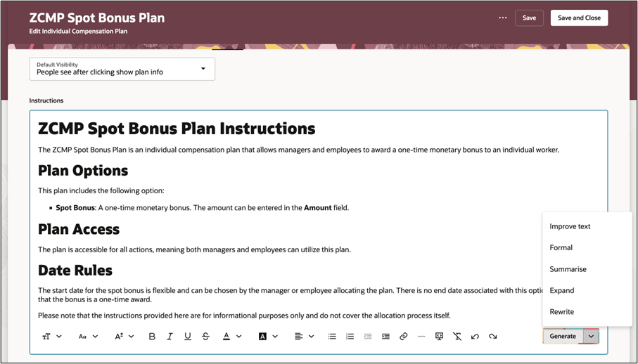Open the text alignment dropdown

coord(304,337)
